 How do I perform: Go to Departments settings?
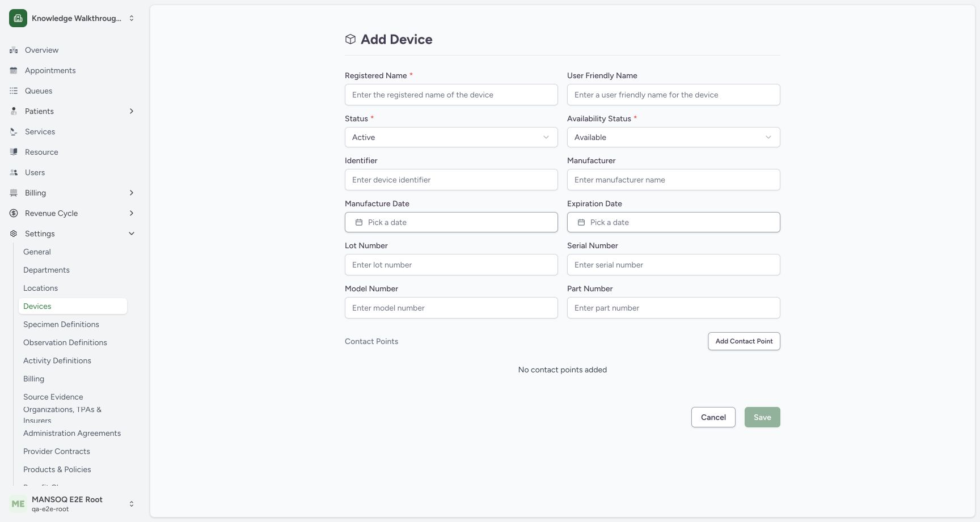click(73, 270)
